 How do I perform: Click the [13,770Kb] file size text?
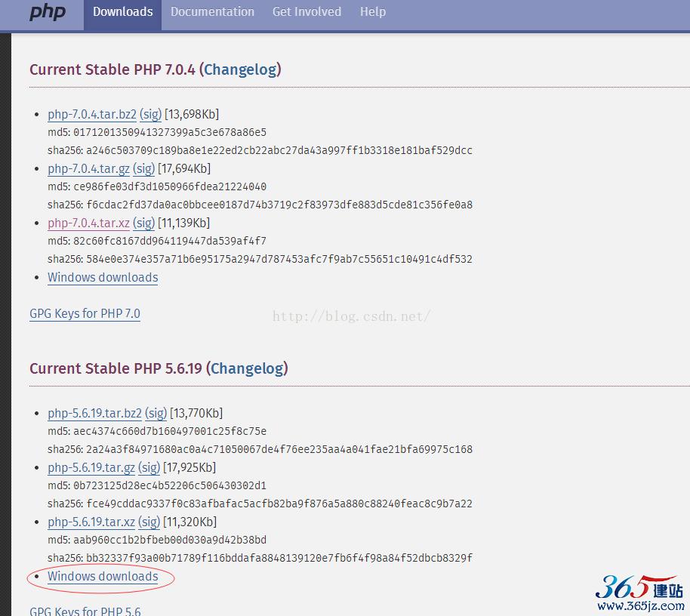[196, 413]
